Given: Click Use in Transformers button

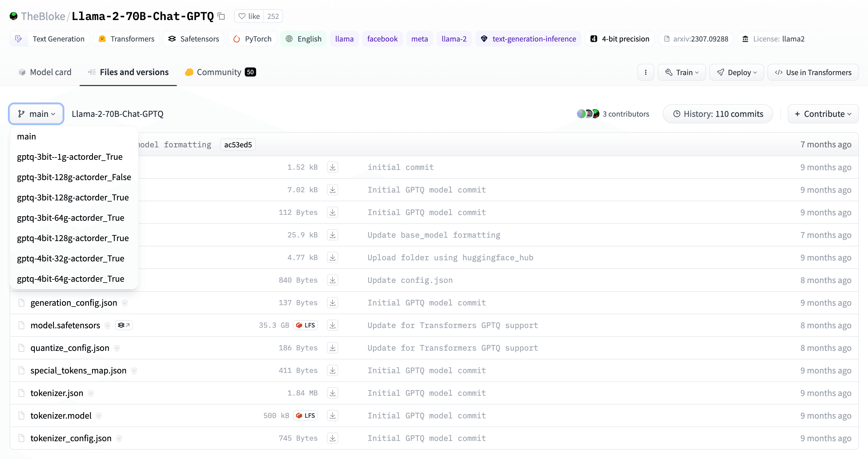Looking at the screenshot, I should click(x=813, y=72).
